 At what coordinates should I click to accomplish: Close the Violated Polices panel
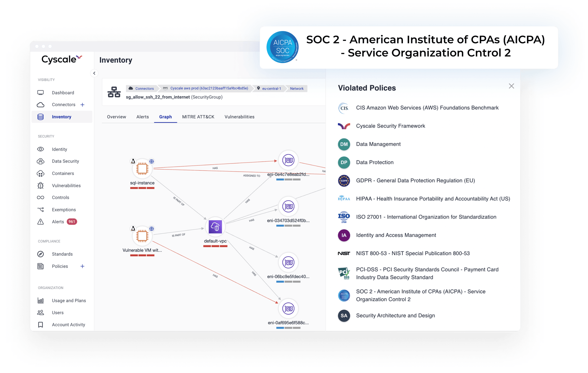coord(511,86)
